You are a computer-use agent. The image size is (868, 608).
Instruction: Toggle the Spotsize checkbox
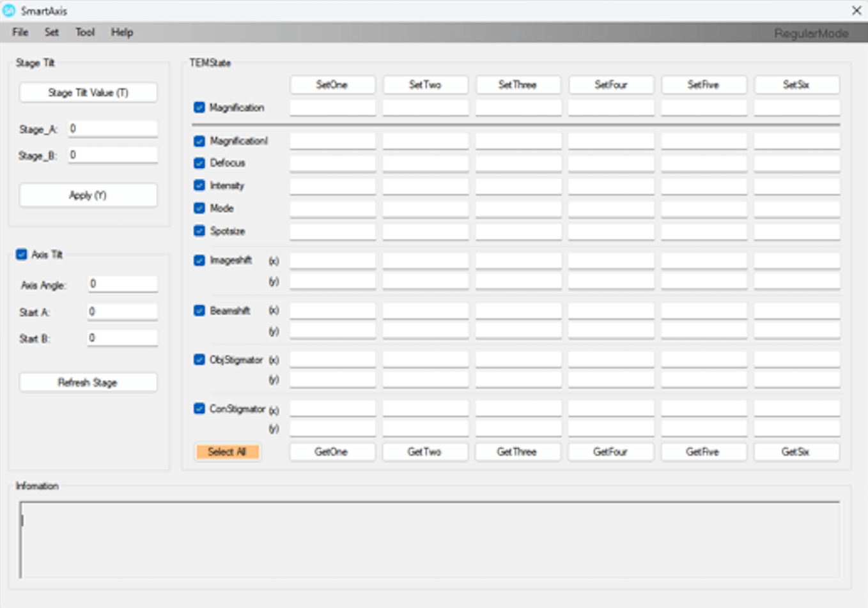coord(199,231)
